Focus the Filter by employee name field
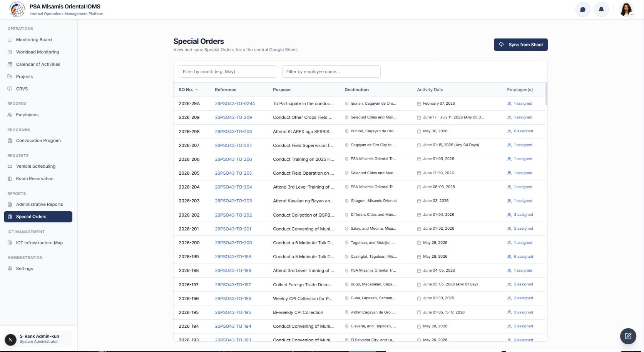 point(331,72)
